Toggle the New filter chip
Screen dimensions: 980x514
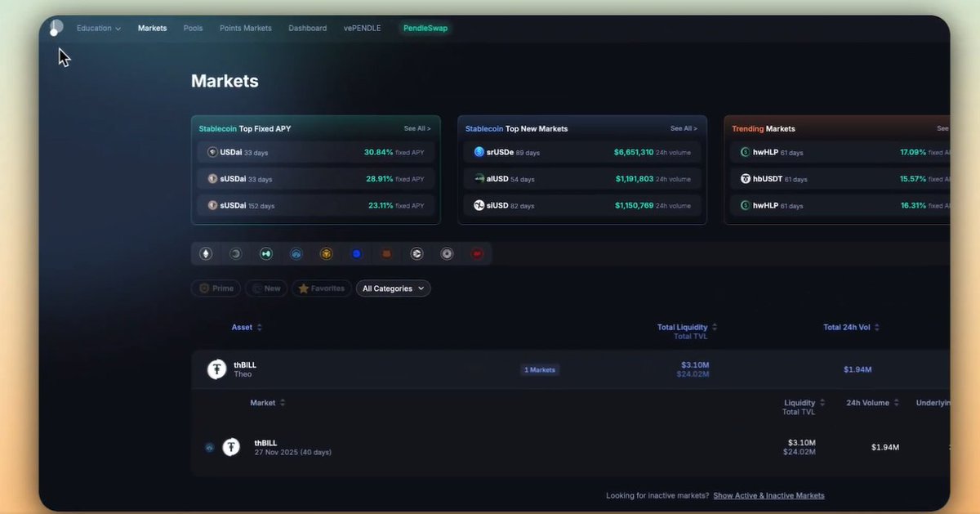[x=266, y=288]
